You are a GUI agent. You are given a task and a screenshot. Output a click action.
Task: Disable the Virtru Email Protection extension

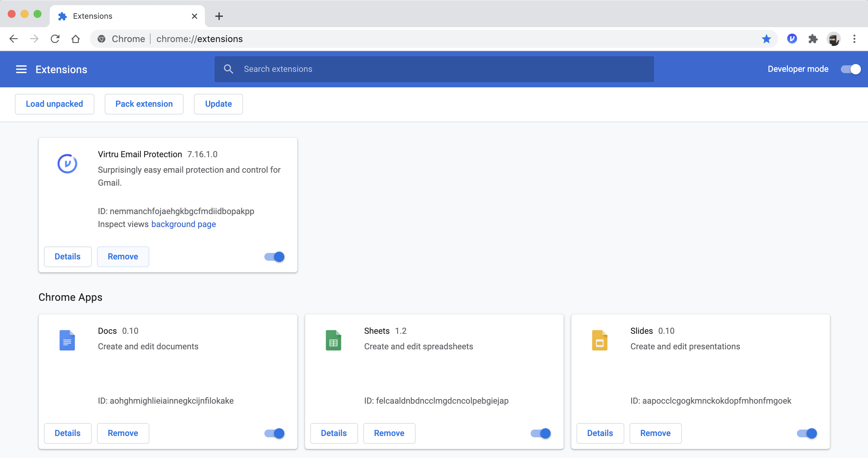point(274,257)
